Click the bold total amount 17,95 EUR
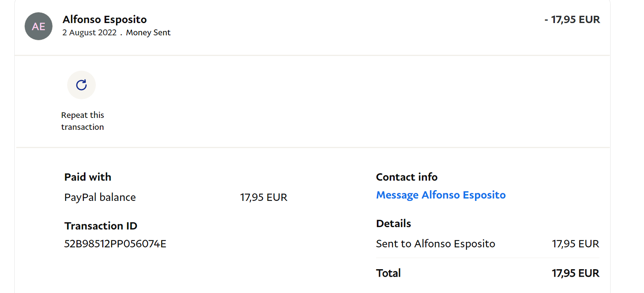Image resolution: width=644 pixels, height=293 pixels. pyautogui.click(x=575, y=273)
